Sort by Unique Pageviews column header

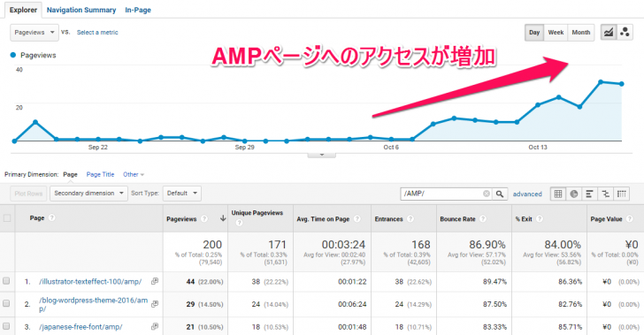[257, 213]
